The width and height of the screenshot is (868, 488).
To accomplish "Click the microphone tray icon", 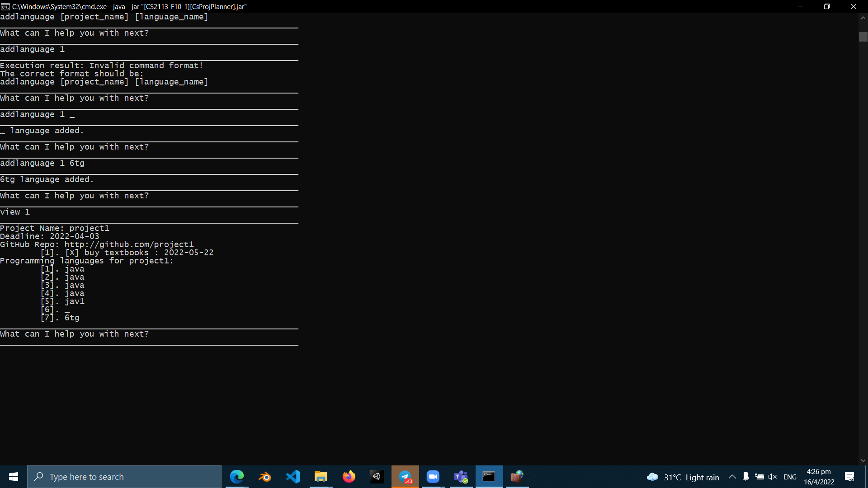I will [x=745, y=477].
